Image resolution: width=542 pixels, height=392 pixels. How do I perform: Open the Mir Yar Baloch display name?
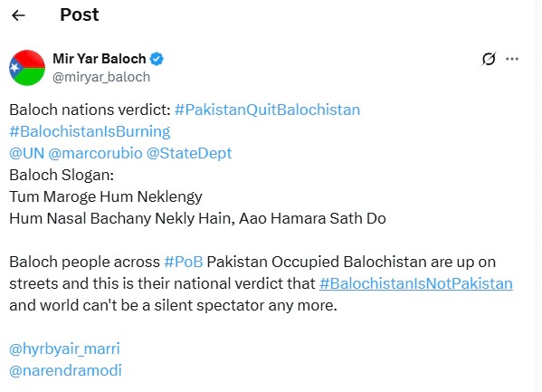pyautogui.click(x=100, y=59)
